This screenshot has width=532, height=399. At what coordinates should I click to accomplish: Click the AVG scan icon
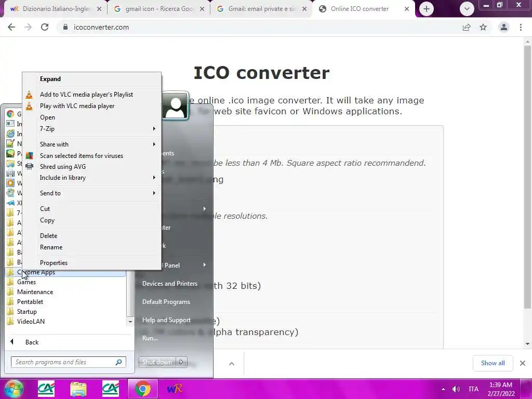pos(29,156)
